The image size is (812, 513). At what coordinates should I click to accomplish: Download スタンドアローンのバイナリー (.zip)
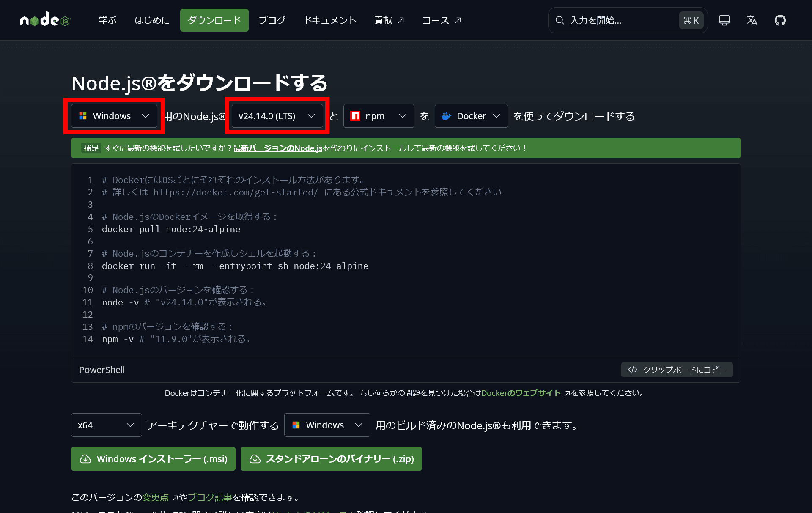pos(331,459)
